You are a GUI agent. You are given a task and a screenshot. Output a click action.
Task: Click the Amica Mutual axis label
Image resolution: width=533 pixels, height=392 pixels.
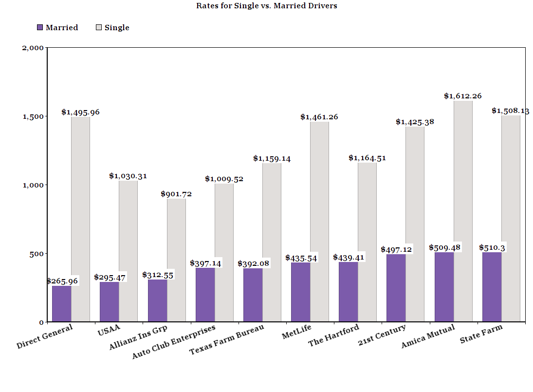(x=428, y=336)
